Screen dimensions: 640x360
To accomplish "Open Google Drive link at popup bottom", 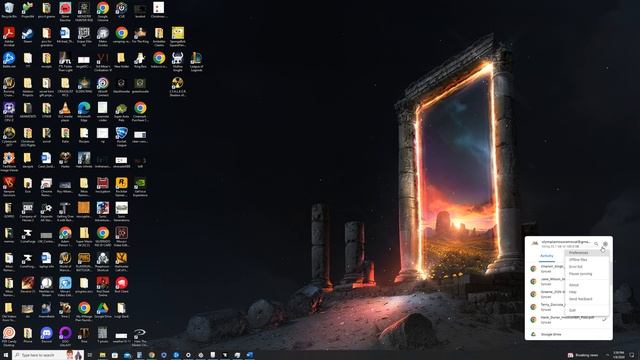I will [x=551, y=334].
